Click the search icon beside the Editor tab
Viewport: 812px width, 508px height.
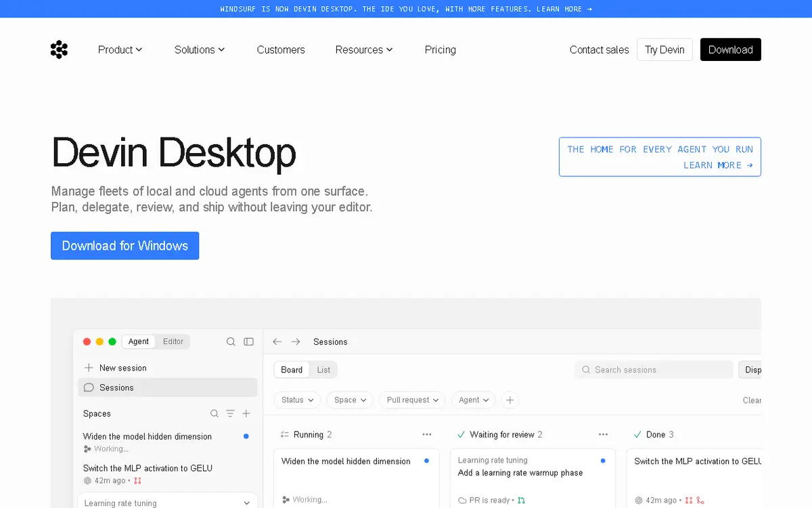(x=231, y=342)
